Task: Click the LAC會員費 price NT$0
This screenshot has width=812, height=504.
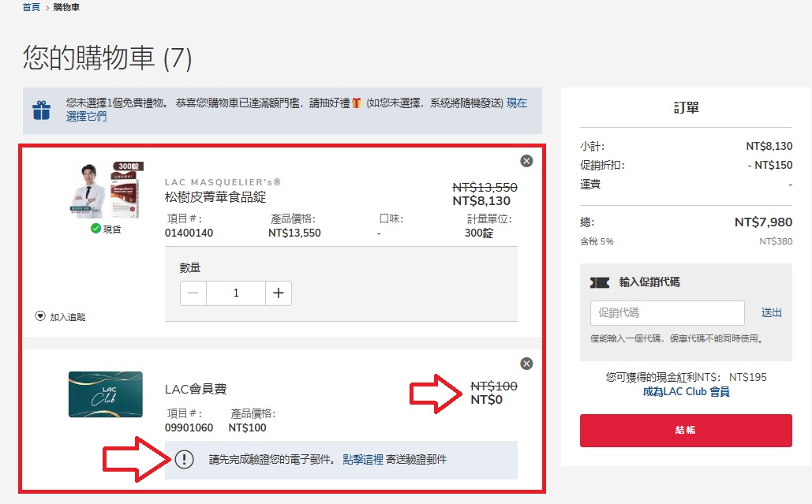Action: tap(486, 399)
